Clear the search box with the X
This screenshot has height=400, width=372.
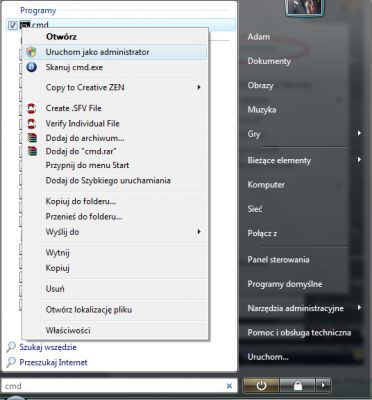coord(229,386)
